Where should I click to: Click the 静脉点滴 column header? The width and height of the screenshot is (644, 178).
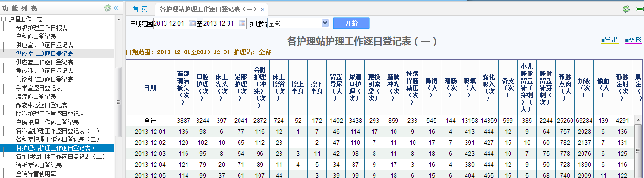click(x=565, y=88)
